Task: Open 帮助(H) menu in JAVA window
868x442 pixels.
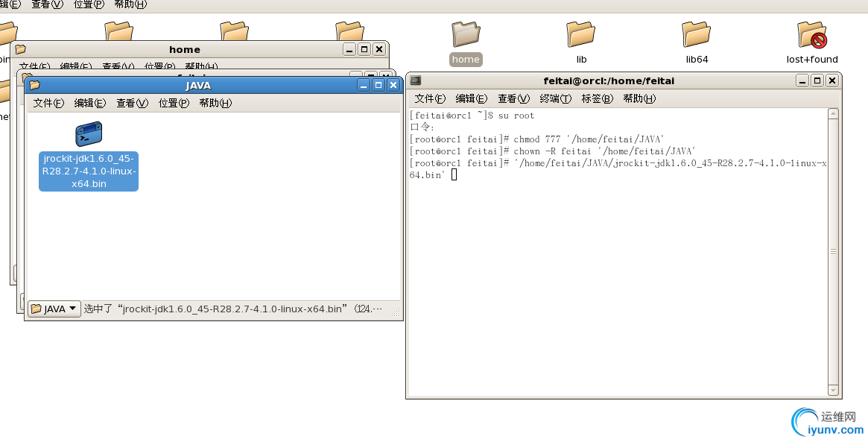Action: (x=215, y=103)
